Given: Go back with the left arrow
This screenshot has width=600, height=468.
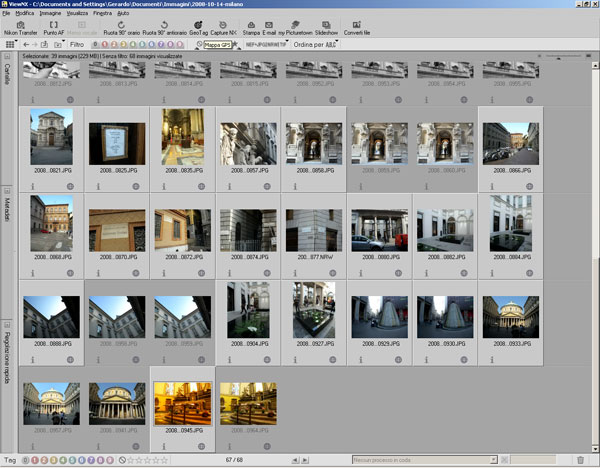Looking at the screenshot, I should 26,45.
